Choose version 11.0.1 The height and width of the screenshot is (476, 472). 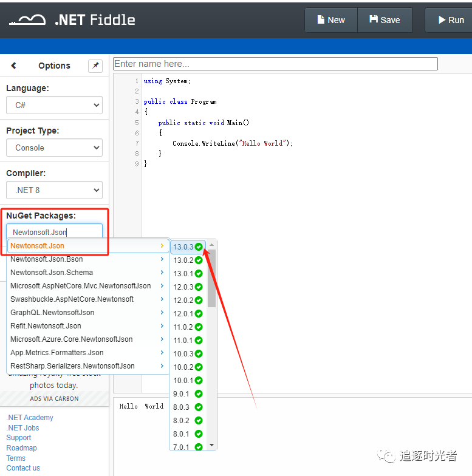click(x=188, y=340)
